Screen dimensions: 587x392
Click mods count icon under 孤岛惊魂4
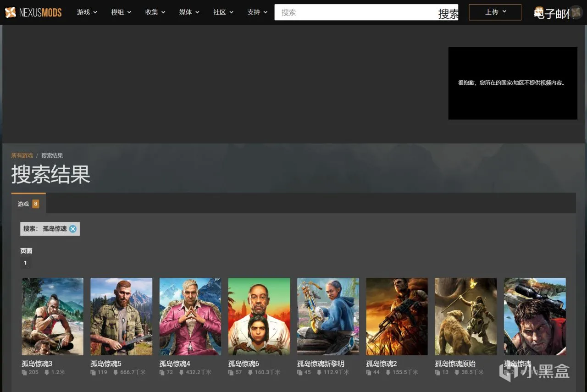click(162, 372)
